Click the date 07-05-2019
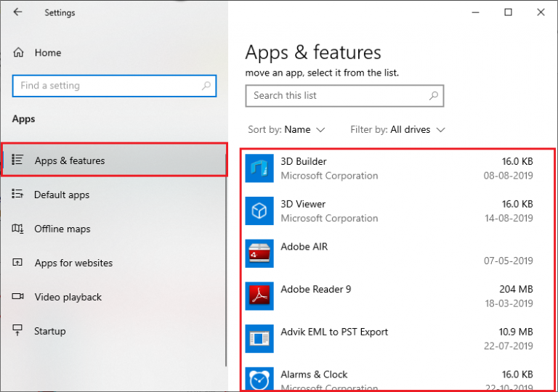Image resolution: width=558 pixels, height=392 pixels. tap(508, 261)
